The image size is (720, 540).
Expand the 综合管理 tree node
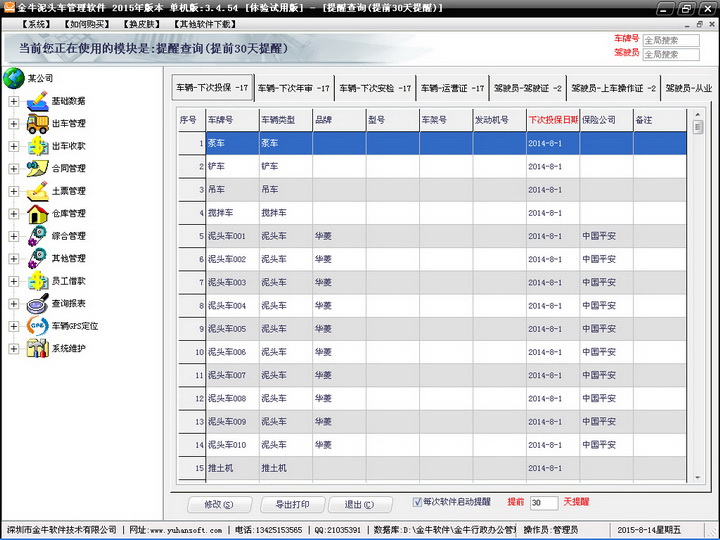click(14, 236)
